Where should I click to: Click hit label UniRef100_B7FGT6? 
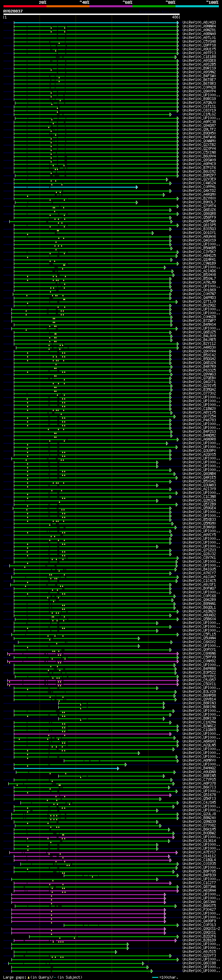199,168
